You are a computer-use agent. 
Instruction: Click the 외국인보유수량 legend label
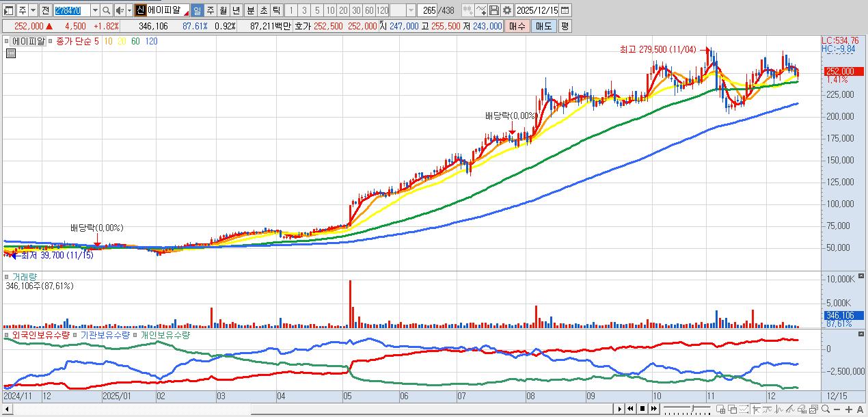pos(40,335)
